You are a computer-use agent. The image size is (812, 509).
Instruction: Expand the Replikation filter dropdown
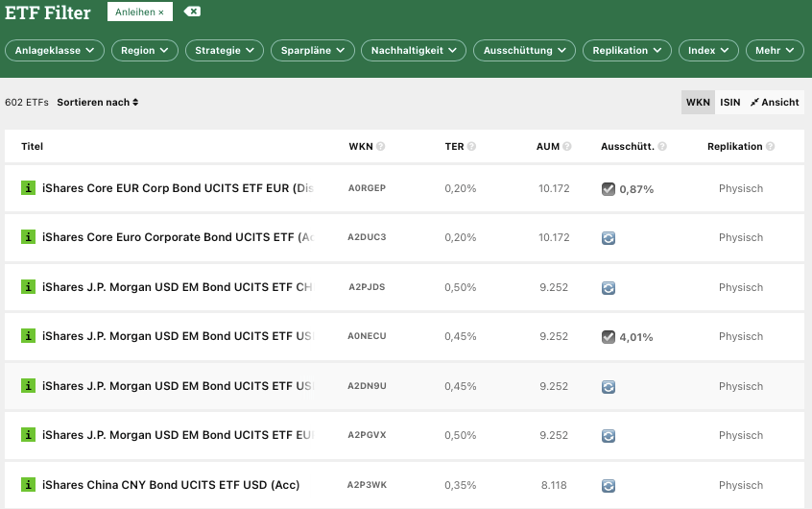[627, 50]
